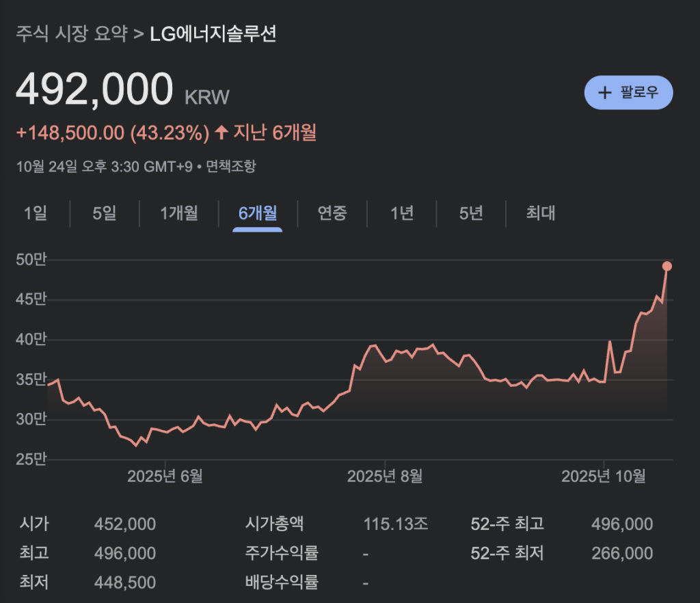700x603 pixels.
Task: Click the plus icon on the 팔로우 button
Action: (x=604, y=93)
